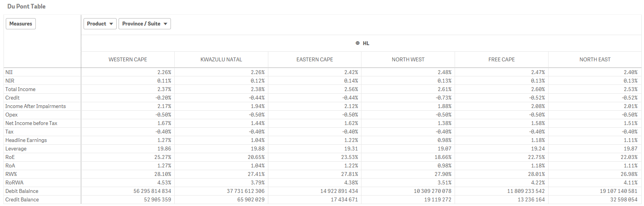Select the Leverage row label

click(x=16, y=149)
